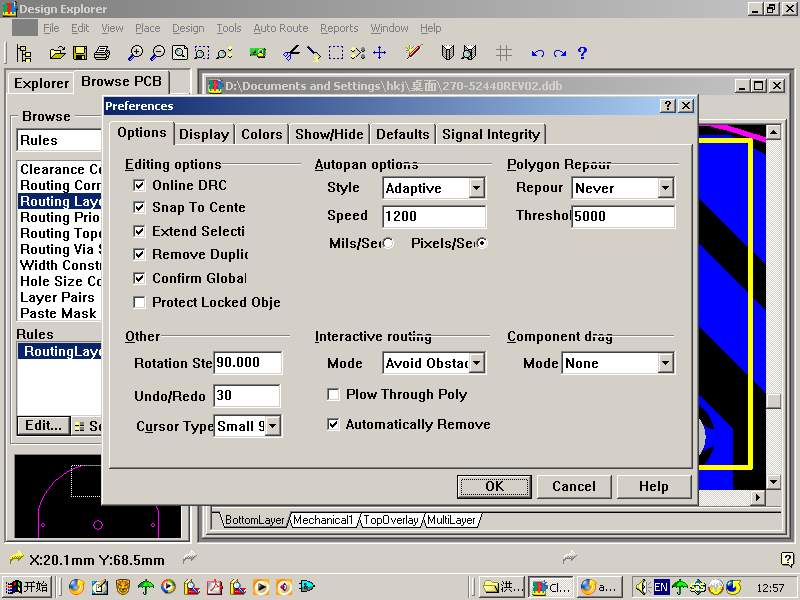Expand the Interactive routing Mode dropdown
This screenshot has height=600, width=800.
point(476,363)
